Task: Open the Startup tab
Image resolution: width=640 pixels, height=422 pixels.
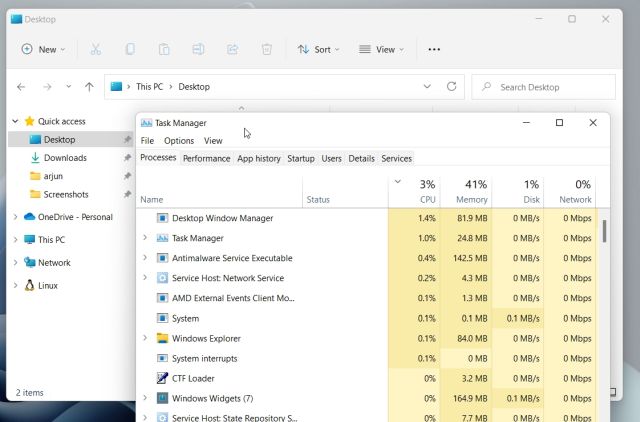Action: coord(300,158)
